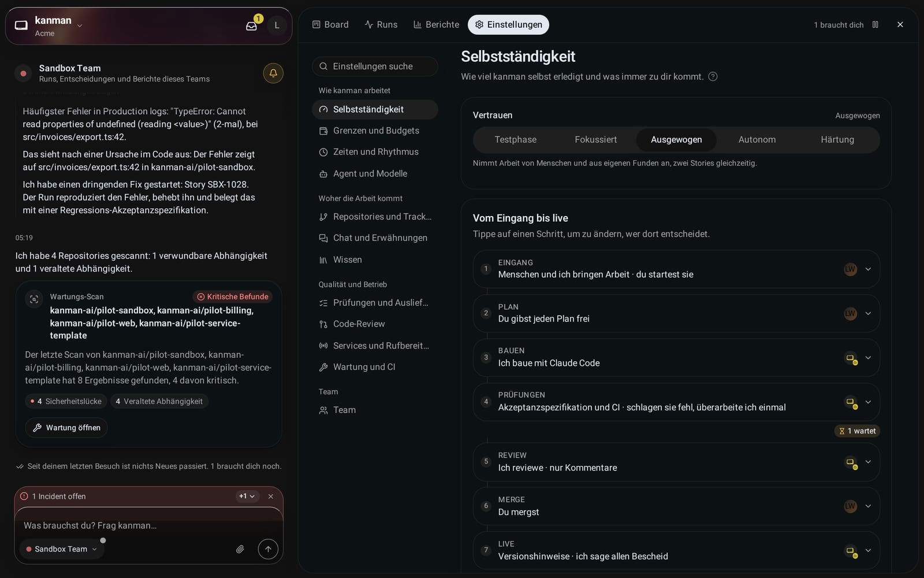Click the LW avatar on PLAN row
Screen dimensions: 924x578
click(850, 314)
